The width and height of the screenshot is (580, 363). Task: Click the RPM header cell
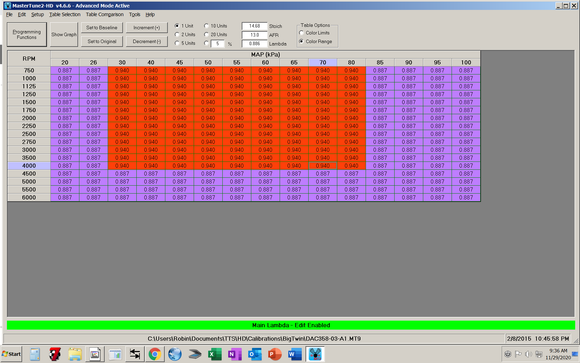coord(29,58)
